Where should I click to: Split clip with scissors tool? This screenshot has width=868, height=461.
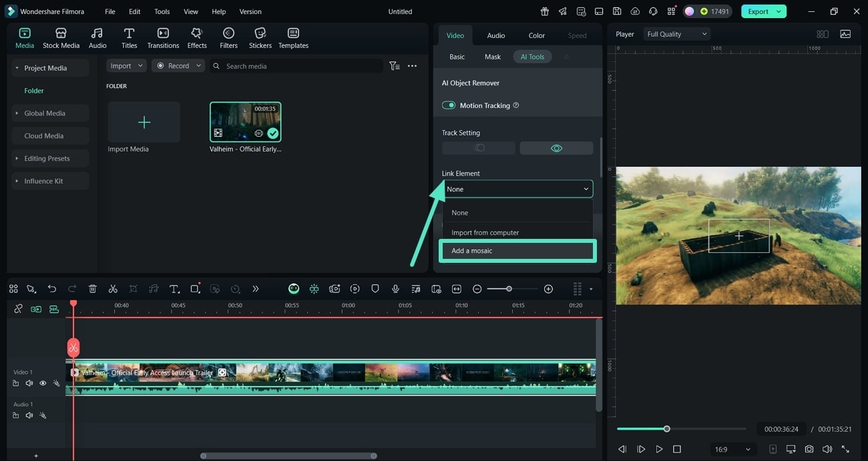(x=113, y=289)
